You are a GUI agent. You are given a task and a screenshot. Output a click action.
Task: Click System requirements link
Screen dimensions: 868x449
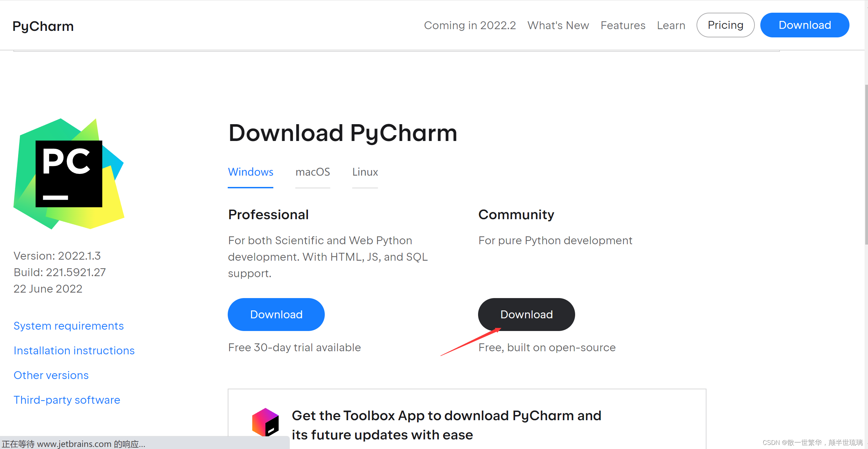pos(69,325)
